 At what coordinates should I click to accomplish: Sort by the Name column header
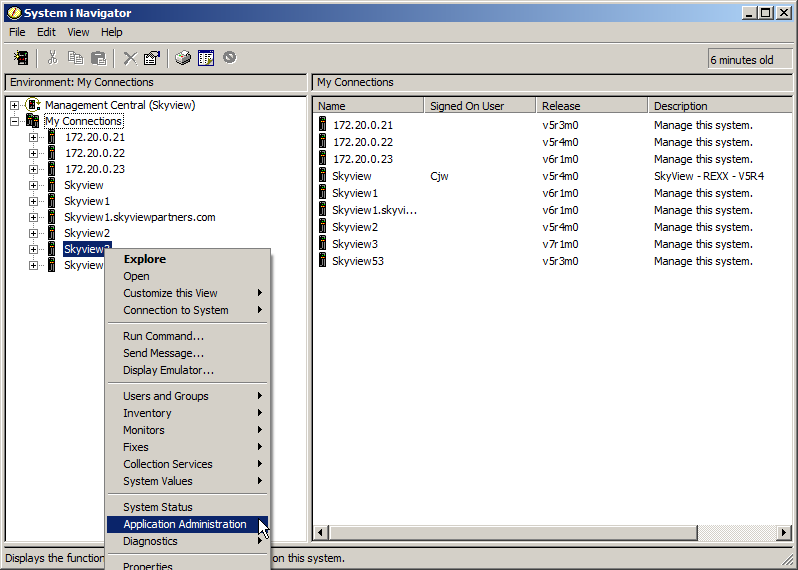368,106
